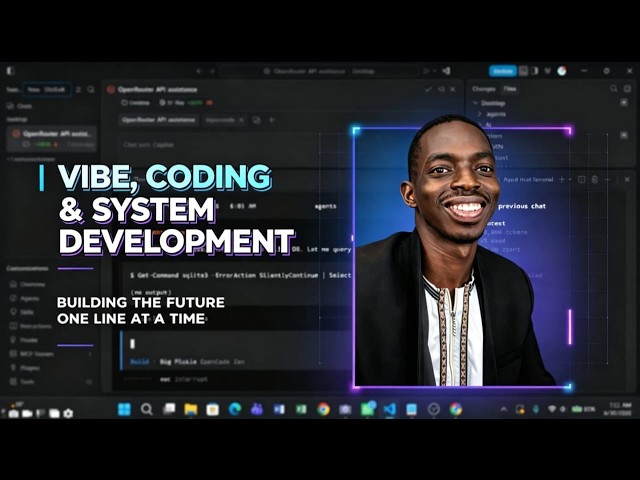This screenshot has width=640, height=480.
Task: Select the OpenRouter API assist... session in sidebar
Action: 52,139
